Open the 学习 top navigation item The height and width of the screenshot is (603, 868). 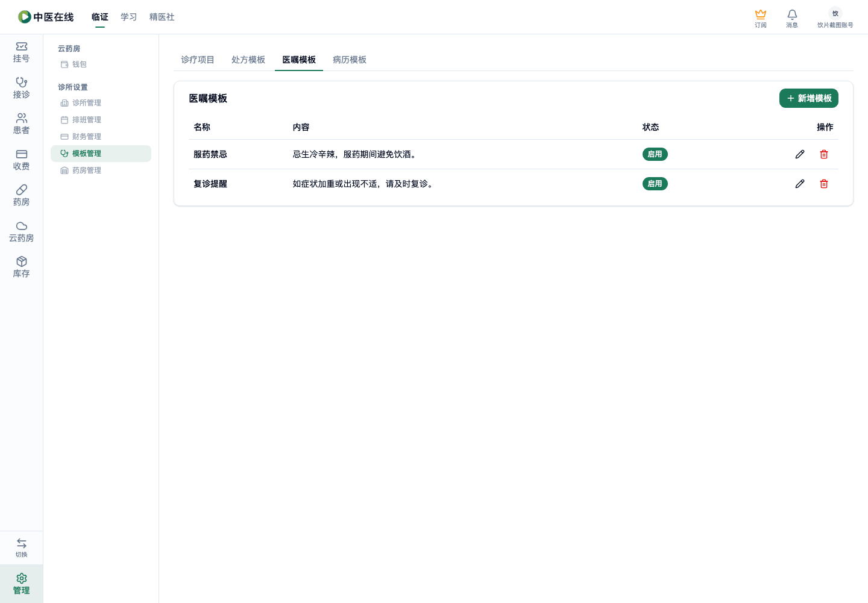click(x=129, y=17)
